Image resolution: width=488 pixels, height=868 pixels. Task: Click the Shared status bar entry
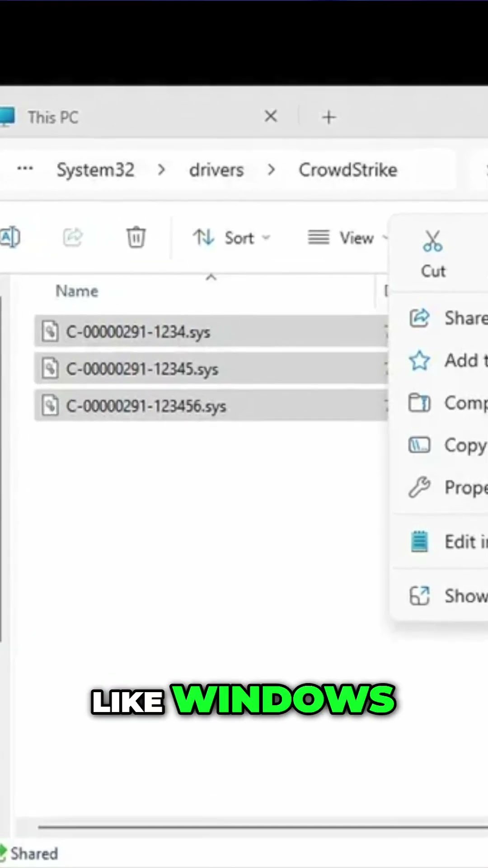(x=29, y=854)
